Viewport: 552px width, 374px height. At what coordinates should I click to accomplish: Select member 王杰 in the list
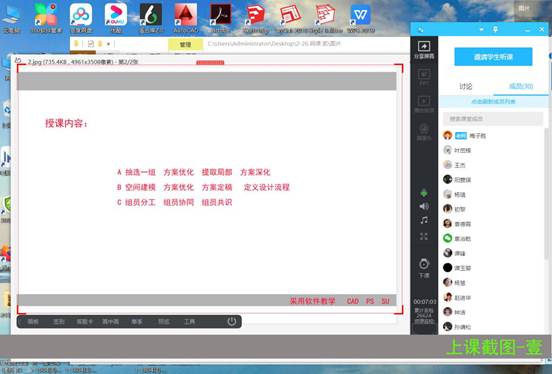point(493,165)
